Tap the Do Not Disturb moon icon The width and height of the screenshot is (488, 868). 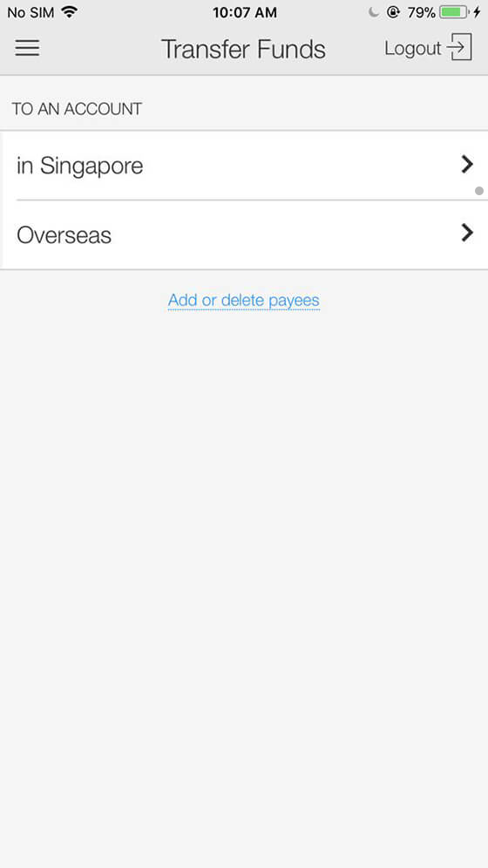[x=374, y=11]
